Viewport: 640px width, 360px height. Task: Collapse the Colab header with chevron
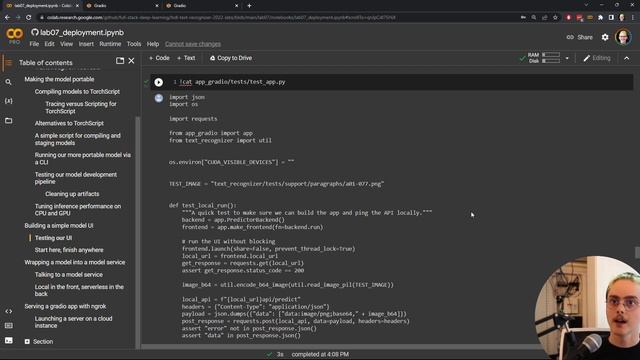(x=627, y=58)
